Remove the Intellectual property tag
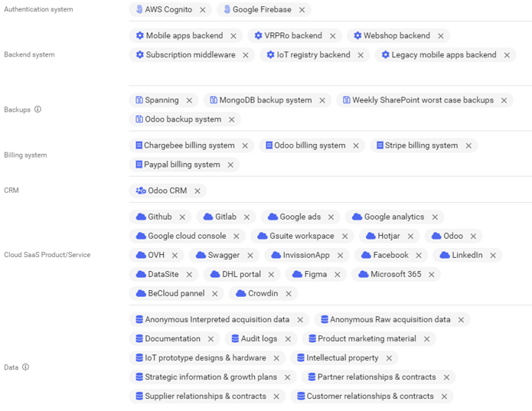532x411 pixels. pyautogui.click(x=389, y=358)
